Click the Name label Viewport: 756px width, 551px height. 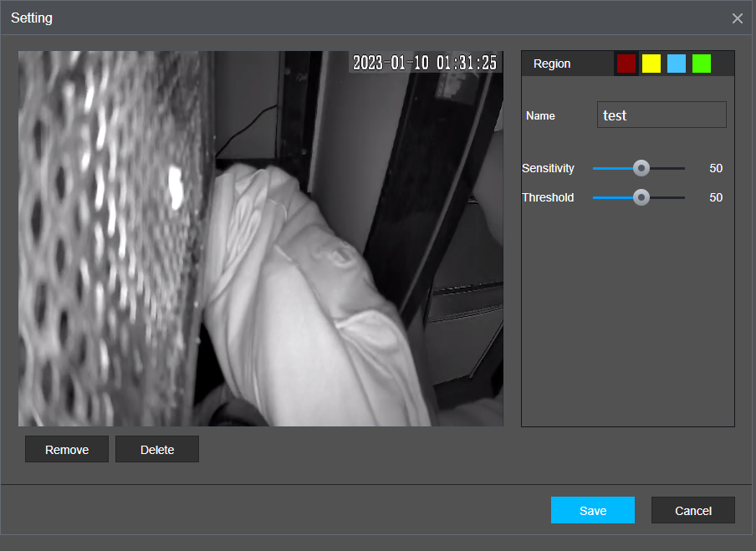(540, 115)
